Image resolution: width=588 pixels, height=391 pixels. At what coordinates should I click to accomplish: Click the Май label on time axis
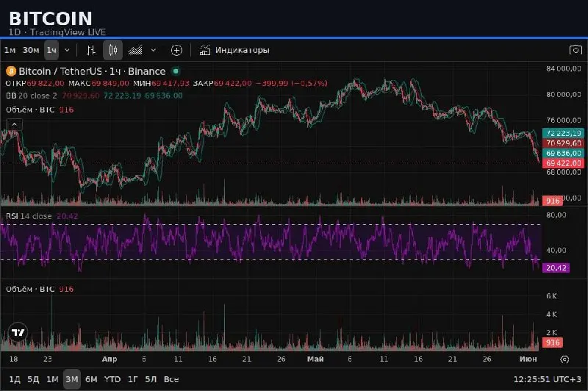[x=315, y=359]
